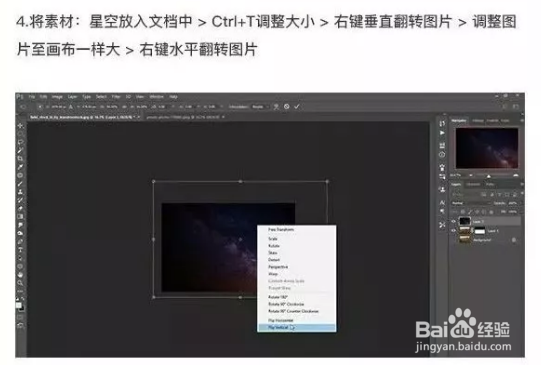Image resolution: width=541 pixels, height=365 pixels.
Task: Toggle Quick Mask mode
Action: click(20, 317)
